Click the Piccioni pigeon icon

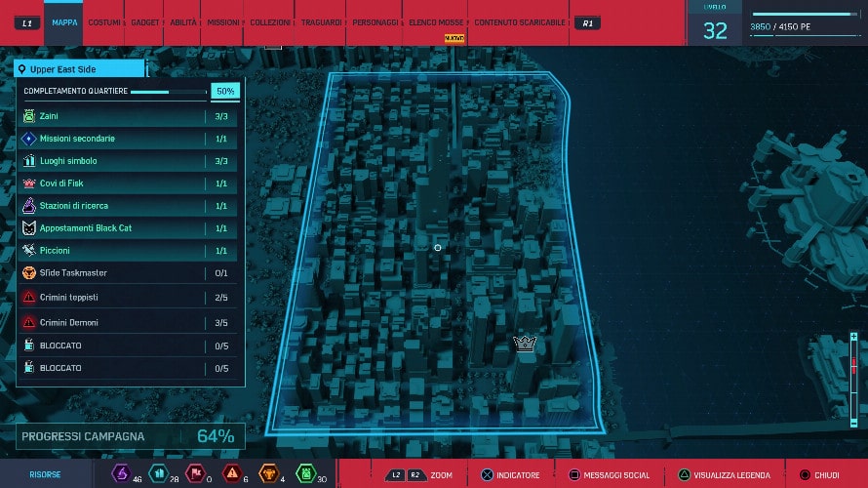click(x=29, y=251)
